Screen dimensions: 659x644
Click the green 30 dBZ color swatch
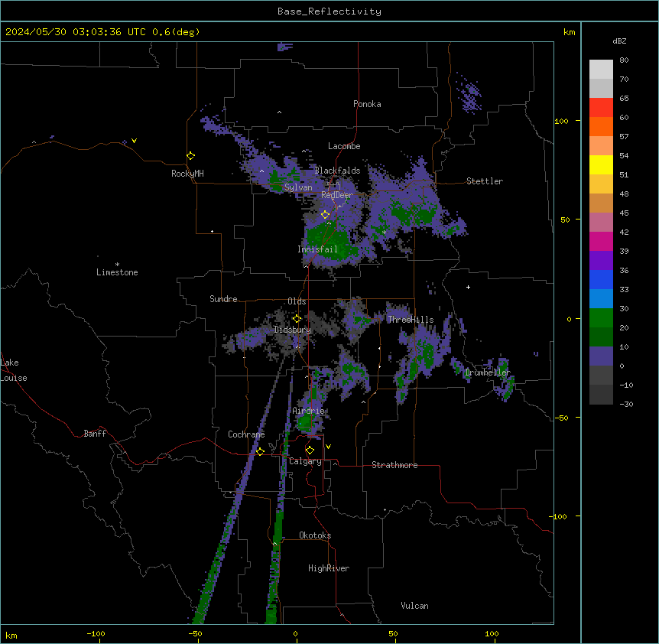click(601, 318)
